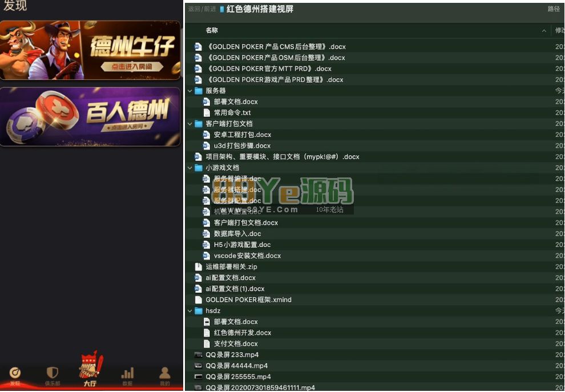
Task: Collapse the 小游戏文档 folder
Action: coord(190,168)
